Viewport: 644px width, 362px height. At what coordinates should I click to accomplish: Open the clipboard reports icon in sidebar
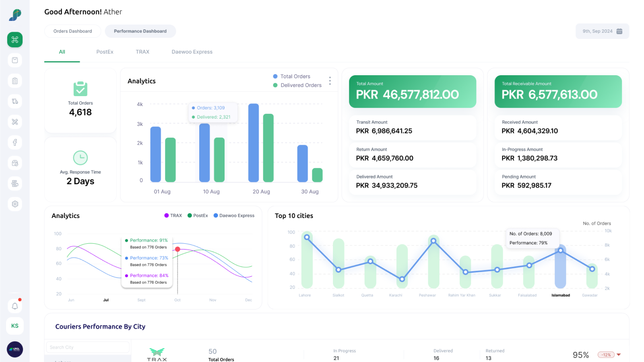[15, 80]
